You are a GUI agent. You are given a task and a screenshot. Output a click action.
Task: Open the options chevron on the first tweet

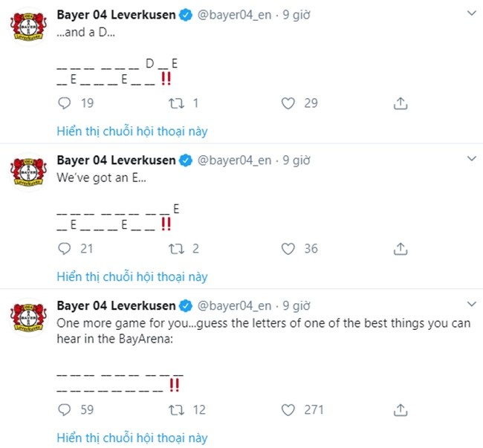tap(470, 14)
